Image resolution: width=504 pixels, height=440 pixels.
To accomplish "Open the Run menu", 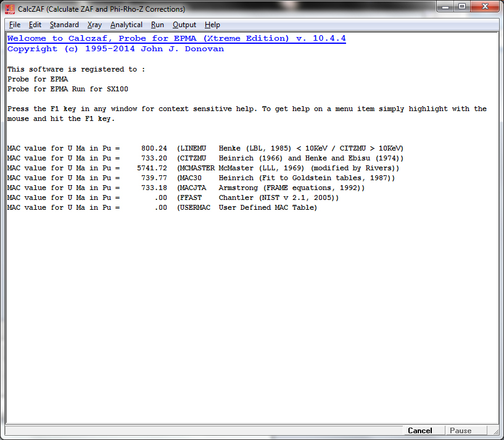I will click(x=157, y=25).
